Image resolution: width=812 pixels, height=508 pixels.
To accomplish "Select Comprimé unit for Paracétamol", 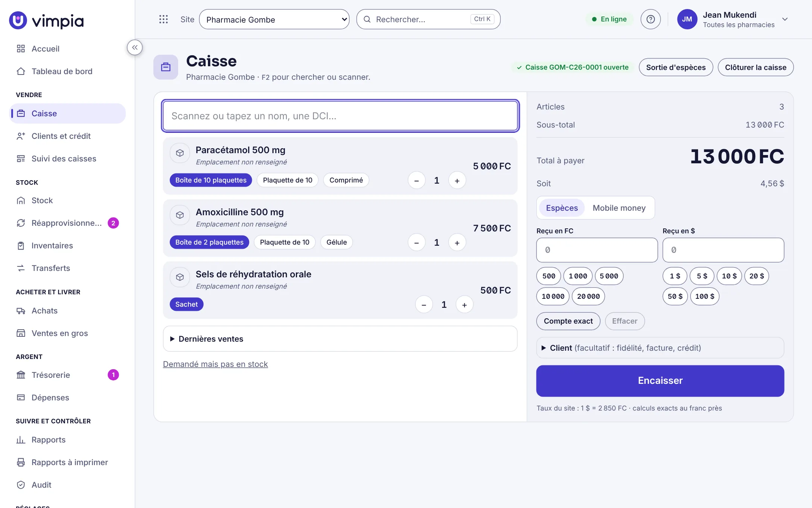I will 346,180.
